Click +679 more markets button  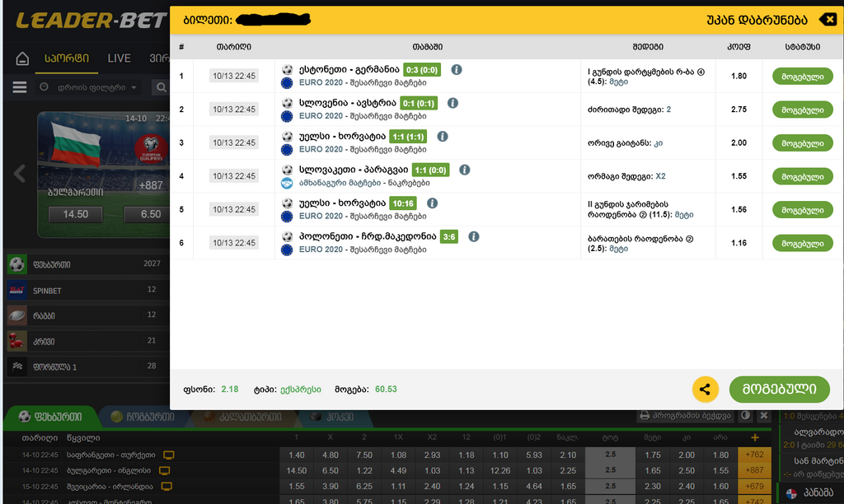click(755, 486)
